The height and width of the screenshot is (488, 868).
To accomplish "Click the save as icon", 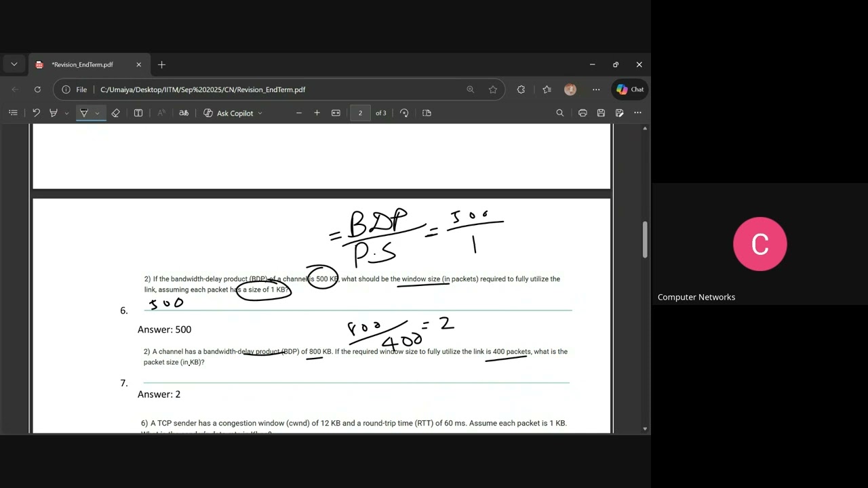I will point(620,113).
